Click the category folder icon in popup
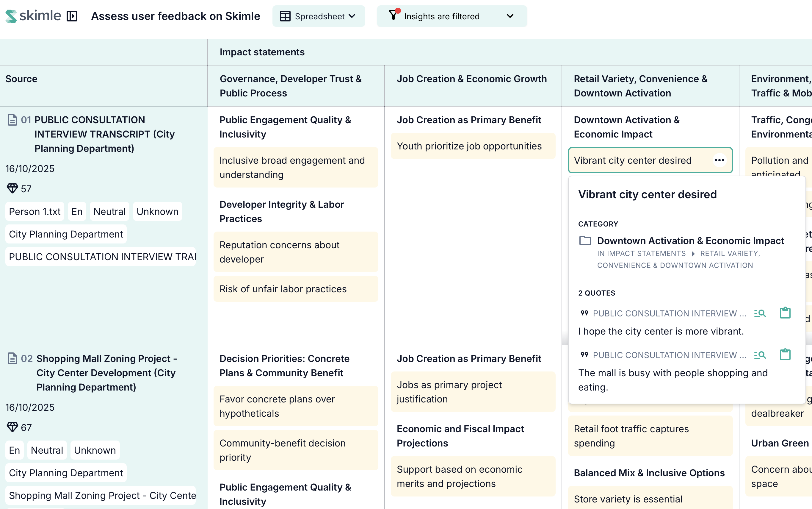 click(585, 241)
